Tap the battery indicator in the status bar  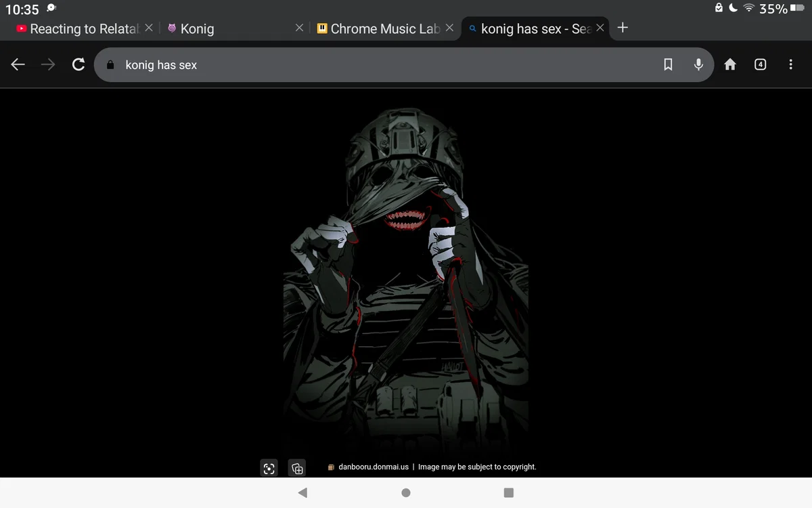pos(797,8)
